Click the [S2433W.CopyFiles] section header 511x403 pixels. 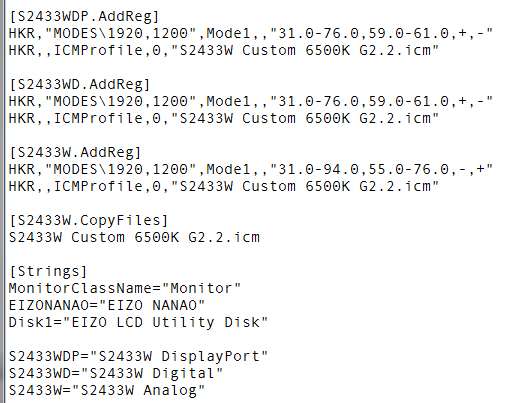[x=89, y=220]
